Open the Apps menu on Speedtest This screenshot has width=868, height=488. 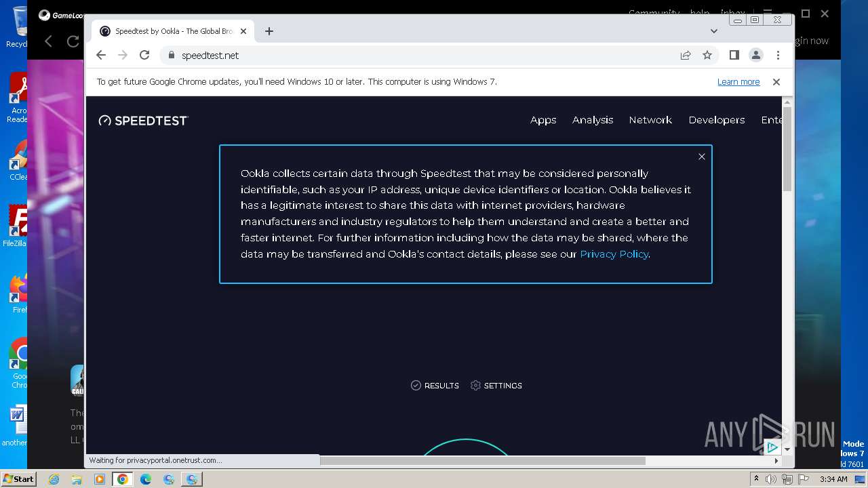pos(543,120)
